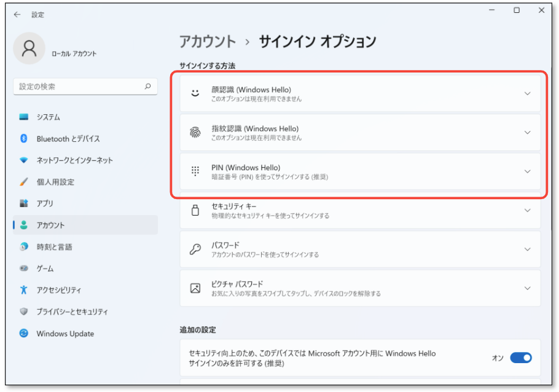
Task: Maximize the 設定 window
Action: click(x=517, y=10)
